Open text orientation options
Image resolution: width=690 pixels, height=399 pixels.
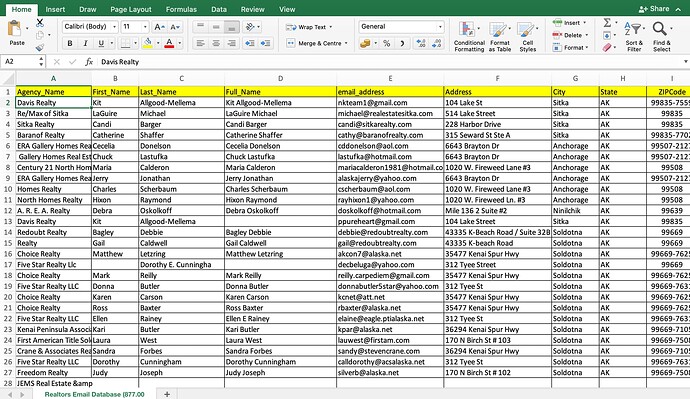[x=250, y=27]
